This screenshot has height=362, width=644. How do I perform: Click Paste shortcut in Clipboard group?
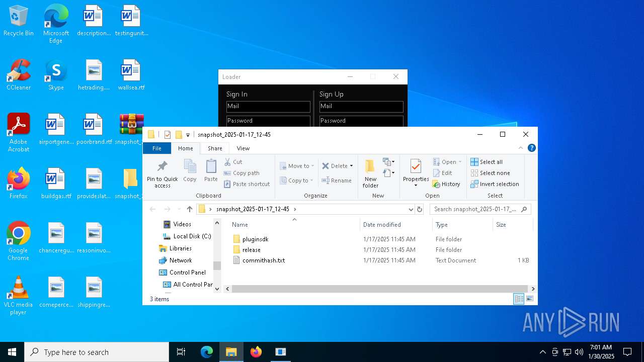247,184
